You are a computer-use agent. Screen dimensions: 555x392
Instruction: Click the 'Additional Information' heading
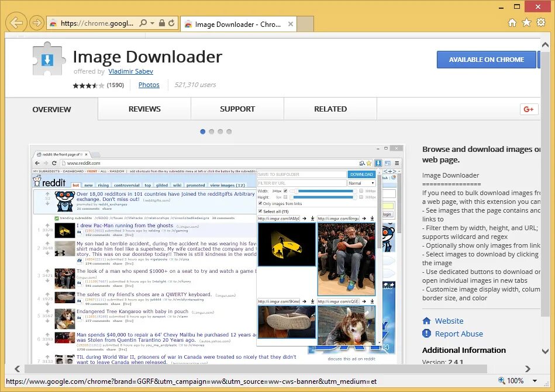point(464,350)
